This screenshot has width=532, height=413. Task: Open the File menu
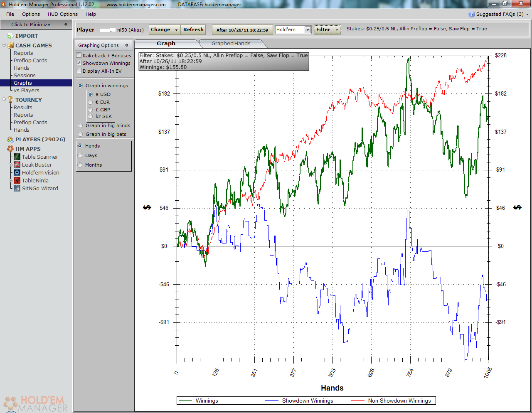click(x=10, y=14)
